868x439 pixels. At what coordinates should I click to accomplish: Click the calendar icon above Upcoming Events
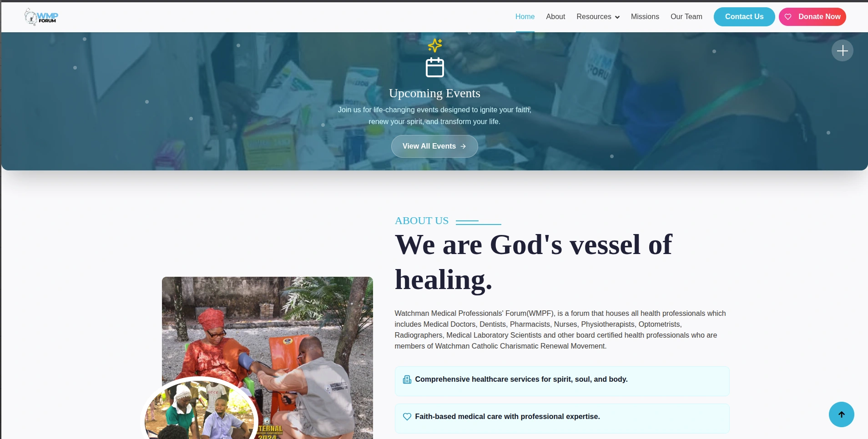point(434,67)
